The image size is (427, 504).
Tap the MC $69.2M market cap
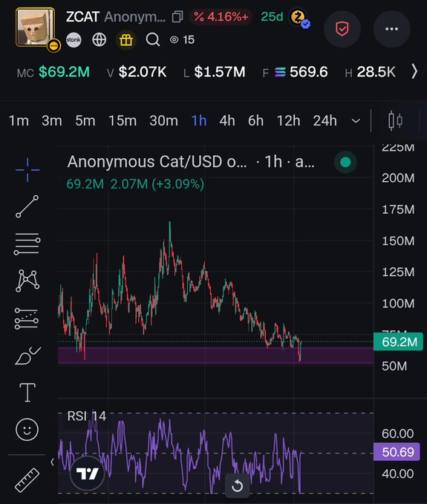click(53, 72)
